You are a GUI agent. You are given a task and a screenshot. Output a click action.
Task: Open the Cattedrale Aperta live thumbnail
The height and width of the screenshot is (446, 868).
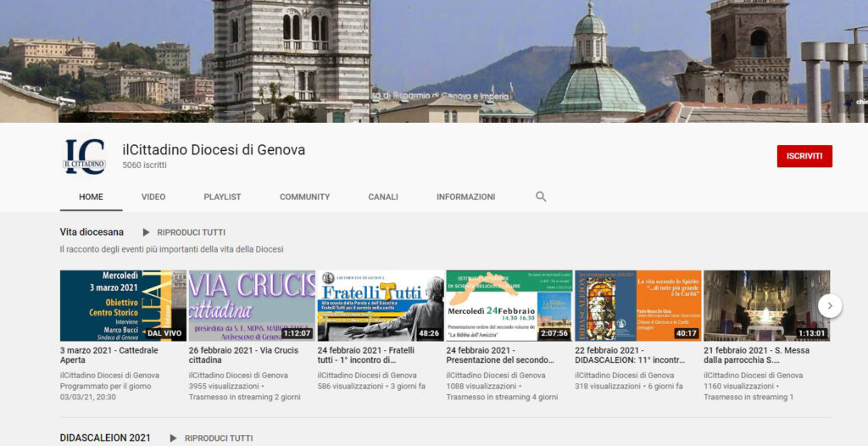(122, 305)
